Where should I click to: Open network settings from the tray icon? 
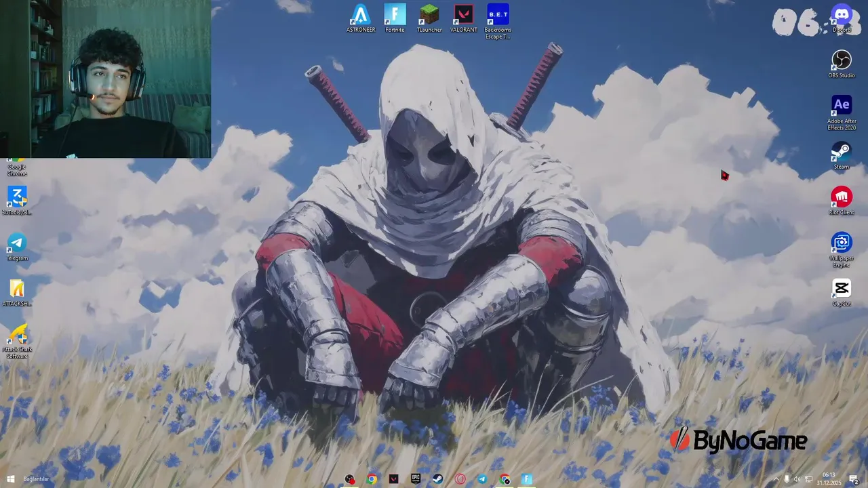[808, 479]
